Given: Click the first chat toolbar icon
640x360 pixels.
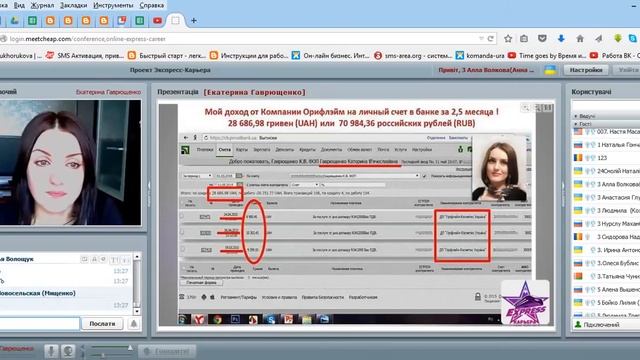Looking at the screenshot, I should tap(84, 259).
